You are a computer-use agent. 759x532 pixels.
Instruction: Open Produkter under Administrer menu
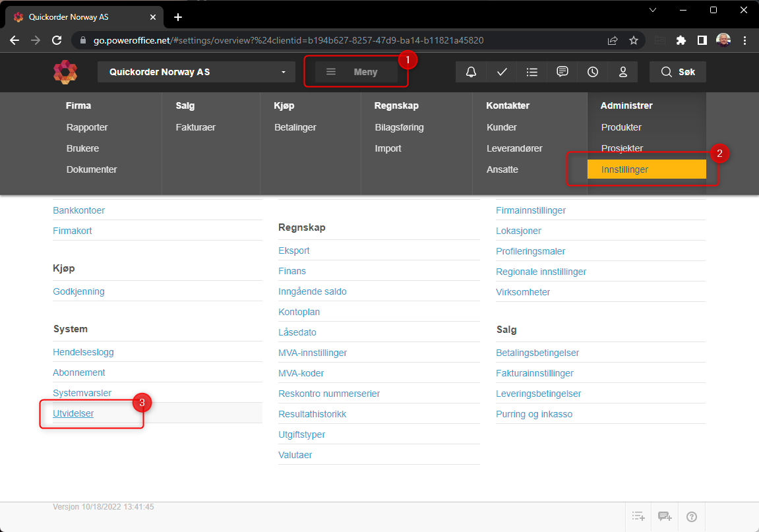622,127
